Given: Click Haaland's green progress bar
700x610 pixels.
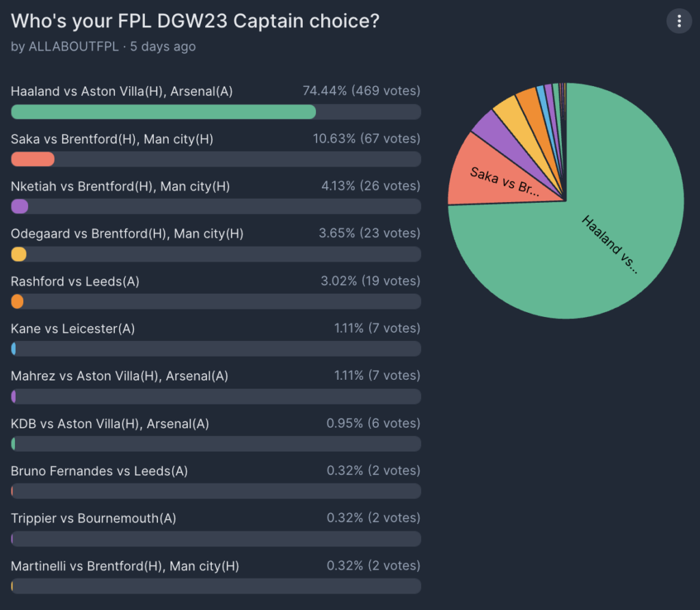Looking at the screenshot, I should coord(164,111).
